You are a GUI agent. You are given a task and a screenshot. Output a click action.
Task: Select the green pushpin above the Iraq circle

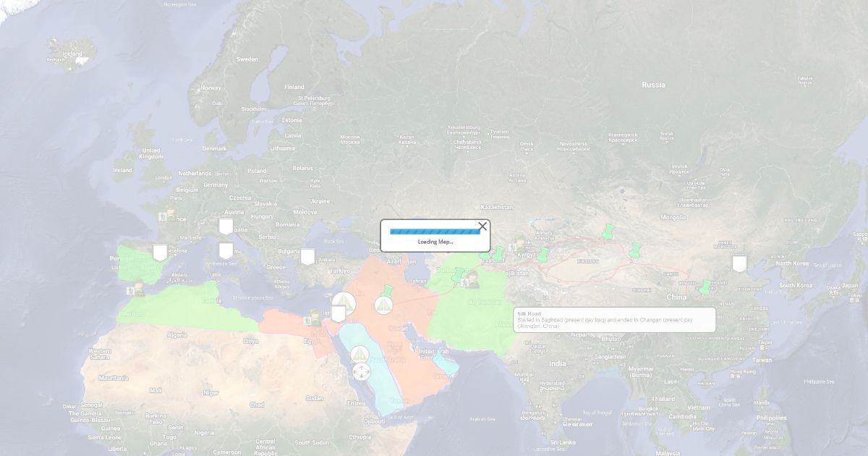click(x=386, y=292)
